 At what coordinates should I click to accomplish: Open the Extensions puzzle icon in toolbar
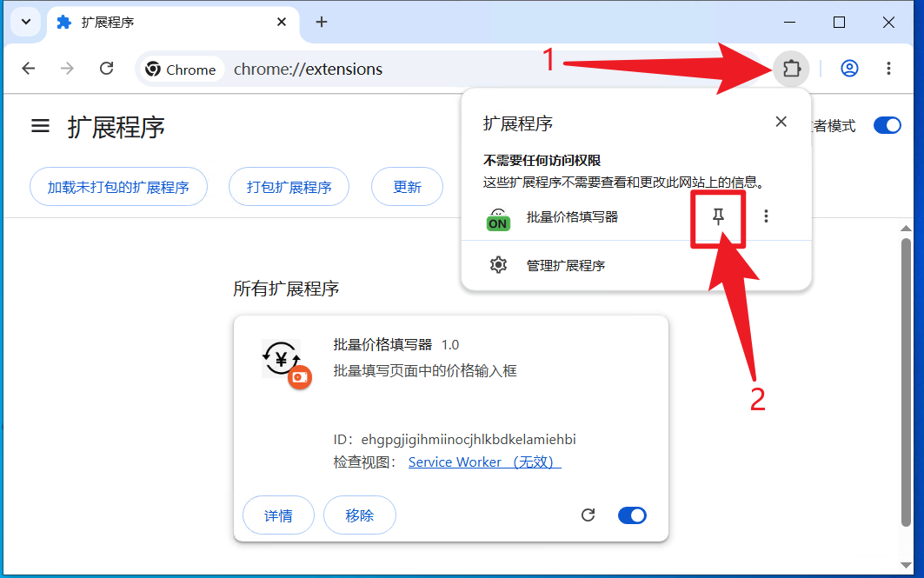pos(791,69)
